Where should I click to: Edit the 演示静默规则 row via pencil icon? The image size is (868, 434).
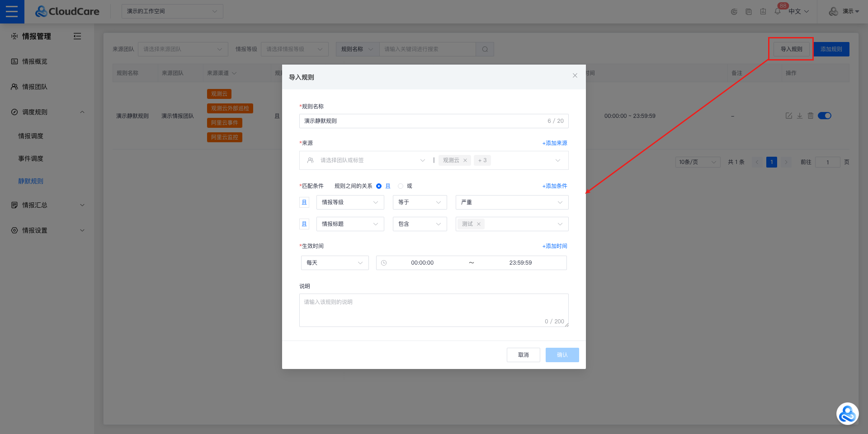[x=789, y=116]
